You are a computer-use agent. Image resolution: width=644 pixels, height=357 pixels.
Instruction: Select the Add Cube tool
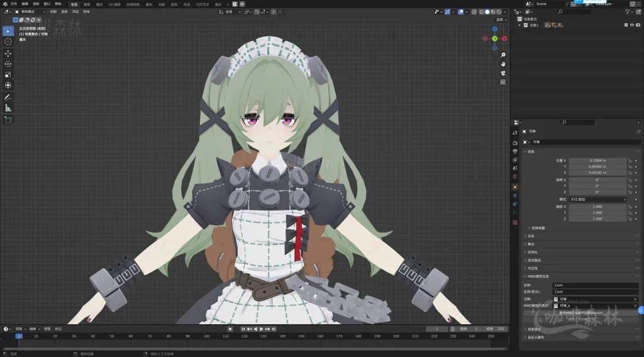pyautogui.click(x=8, y=120)
